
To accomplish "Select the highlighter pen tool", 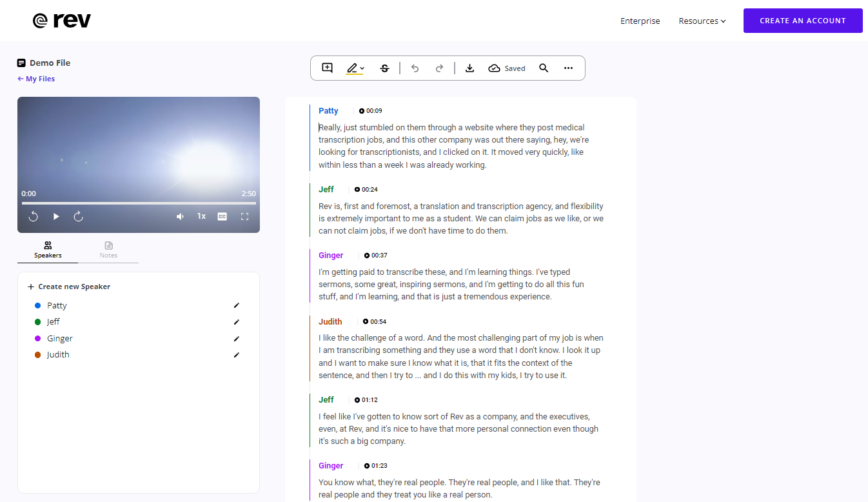I will click(352, 68).
